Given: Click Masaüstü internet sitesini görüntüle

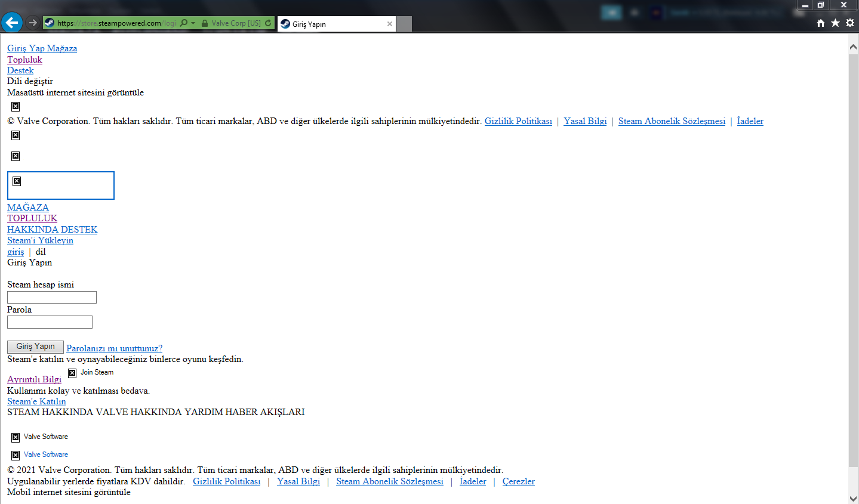Looking at the screenshot, I should pyautogui.click(x=75, y=92).
